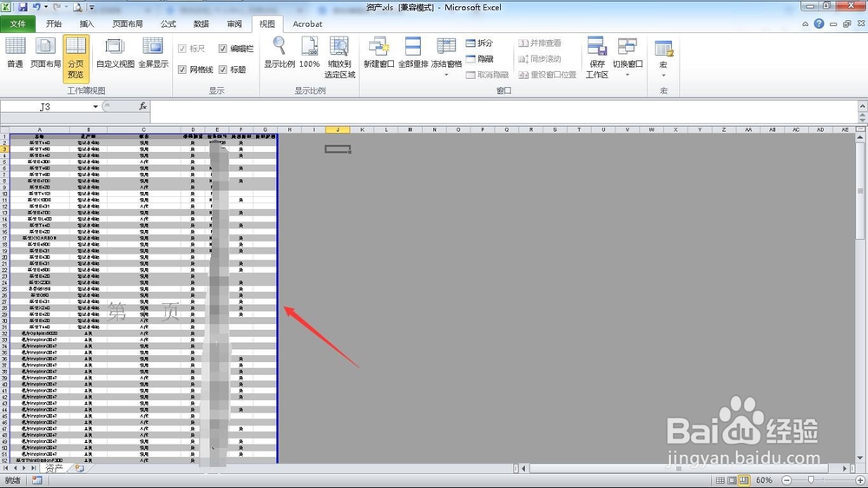Open the Review (审阅) tab
The image size is (868, 488).
point(234,23)
